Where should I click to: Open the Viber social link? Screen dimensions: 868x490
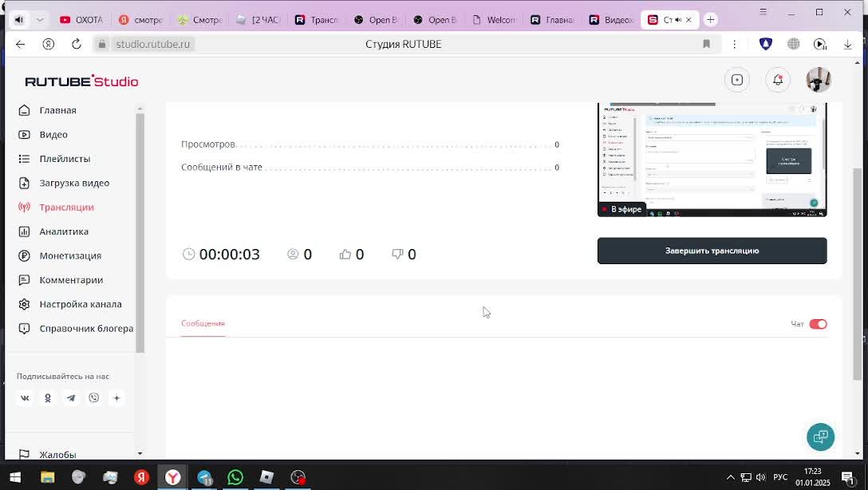click(x=94, y=398)
